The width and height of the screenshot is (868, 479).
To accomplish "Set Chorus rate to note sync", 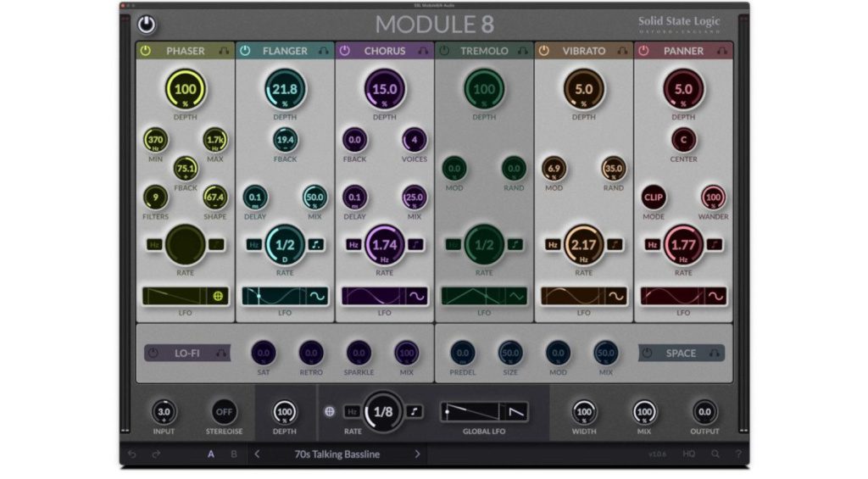I will (415, 244).
